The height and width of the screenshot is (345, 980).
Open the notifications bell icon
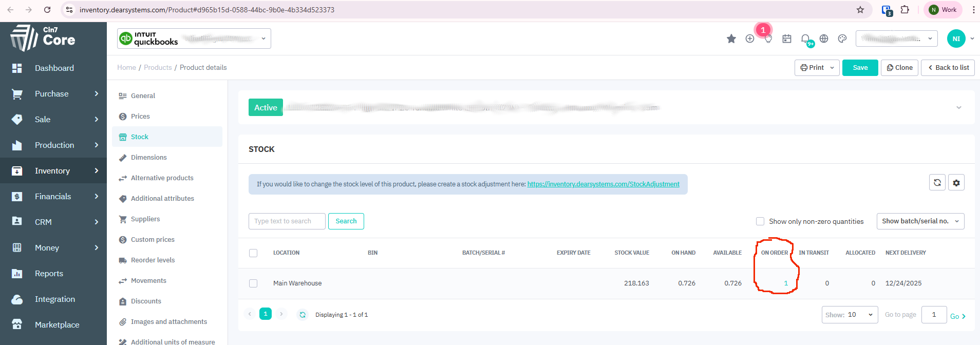[x=805, y=39]
